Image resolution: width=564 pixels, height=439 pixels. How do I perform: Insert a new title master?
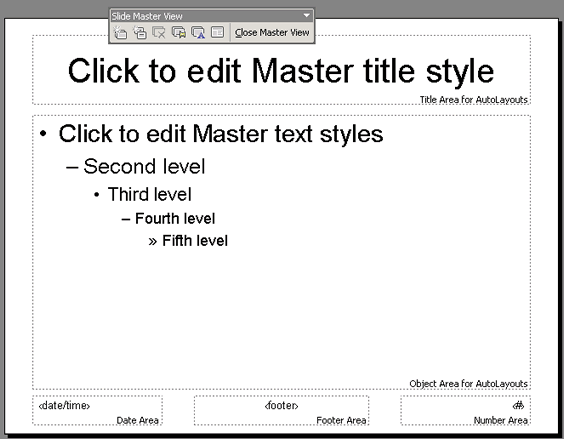(140, 33)
